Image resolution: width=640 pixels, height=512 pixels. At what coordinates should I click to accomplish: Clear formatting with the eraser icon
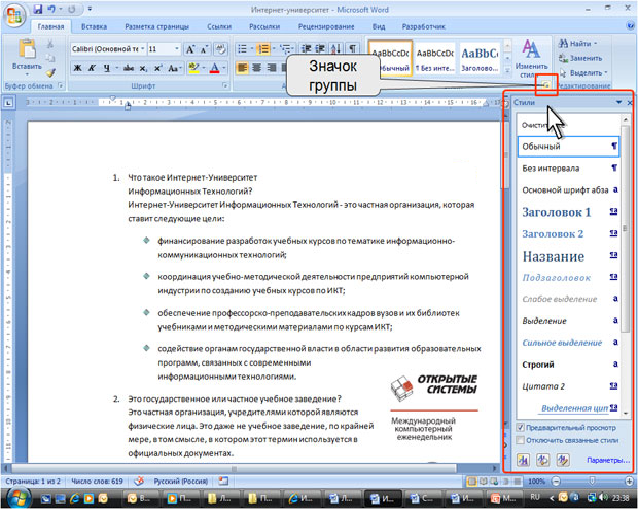pos(221,50)
